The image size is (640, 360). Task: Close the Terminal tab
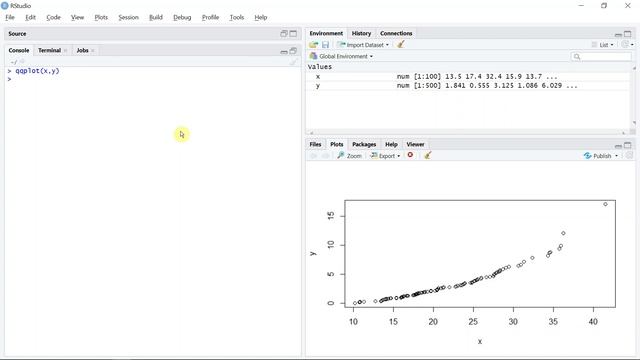(x=65, y=51)
